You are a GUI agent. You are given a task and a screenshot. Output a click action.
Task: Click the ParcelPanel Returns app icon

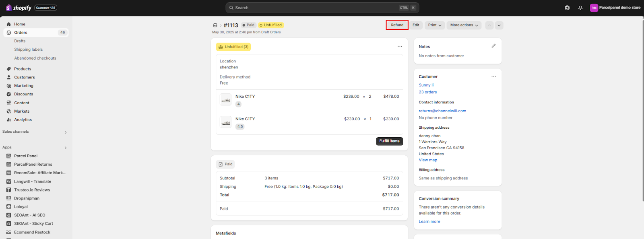(9, 165)
